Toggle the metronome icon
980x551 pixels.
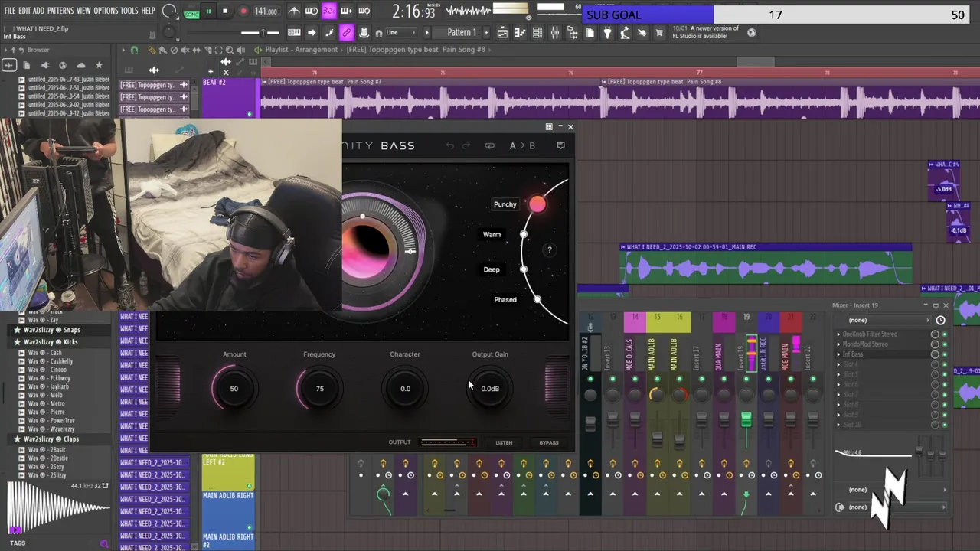click(x=294, y=11)
